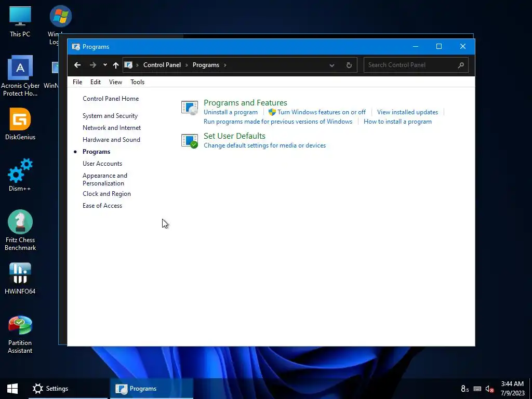
Task: Launch Dism++ desktop shortcut
Action: [x=20, y=175]
